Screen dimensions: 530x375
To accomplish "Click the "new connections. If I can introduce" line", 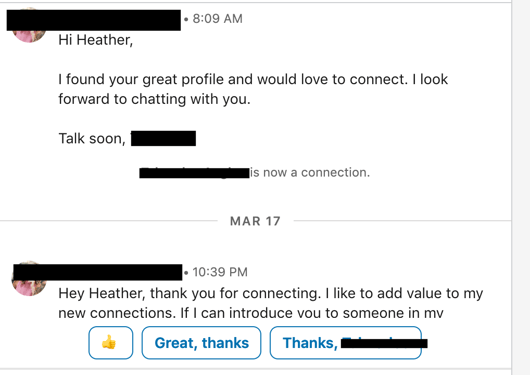I will tap(251, 313).
